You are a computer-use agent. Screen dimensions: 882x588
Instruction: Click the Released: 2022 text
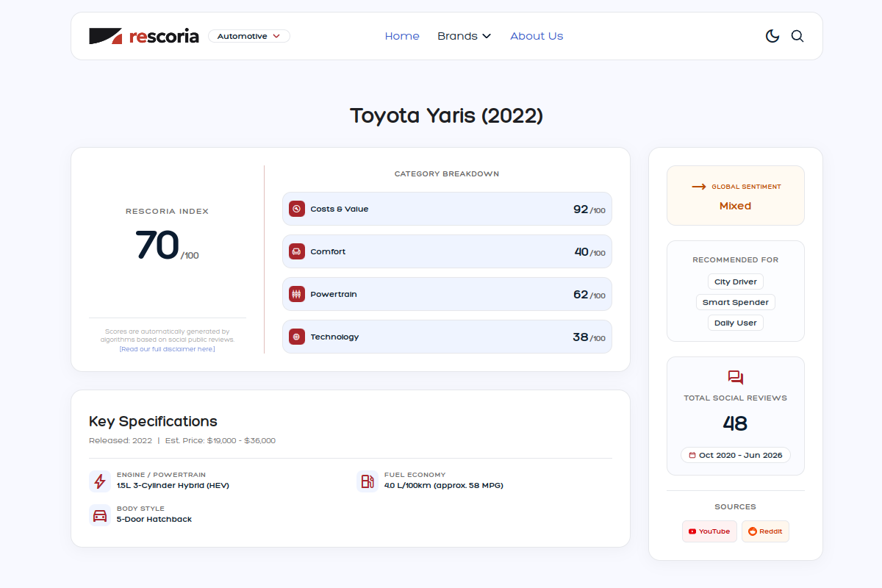(121, 440)
